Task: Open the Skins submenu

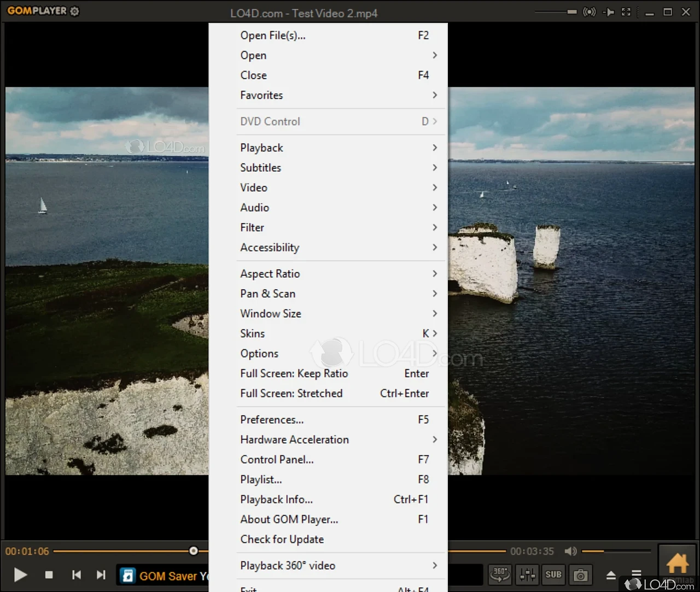Action: tap(328, 333)
